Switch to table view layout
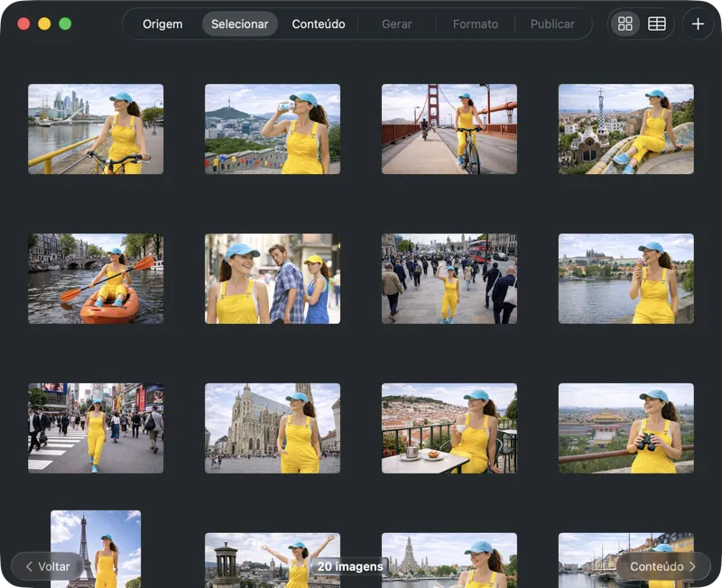The height and width of the screenshot is (588, 722). [x=655, y=24]
